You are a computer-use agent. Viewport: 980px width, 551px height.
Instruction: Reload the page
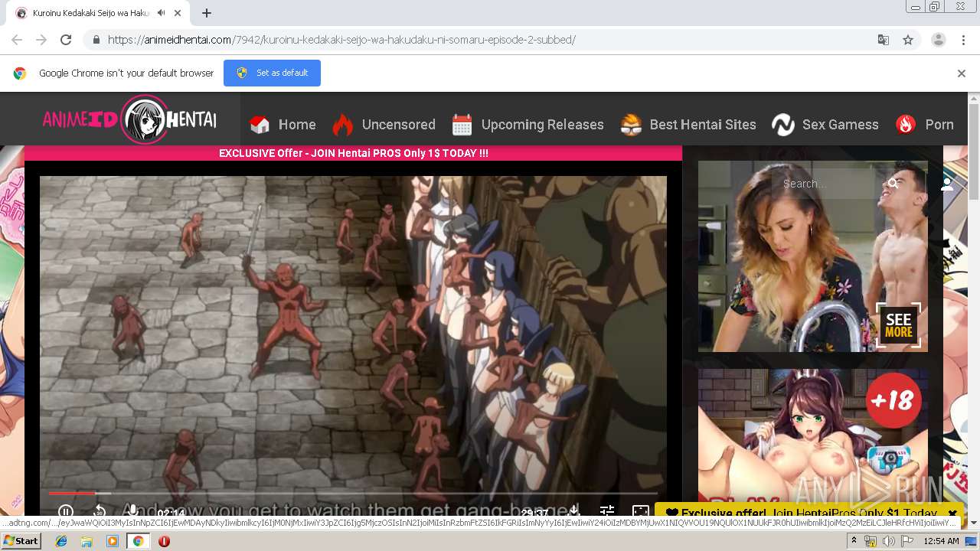click(66, 40)
